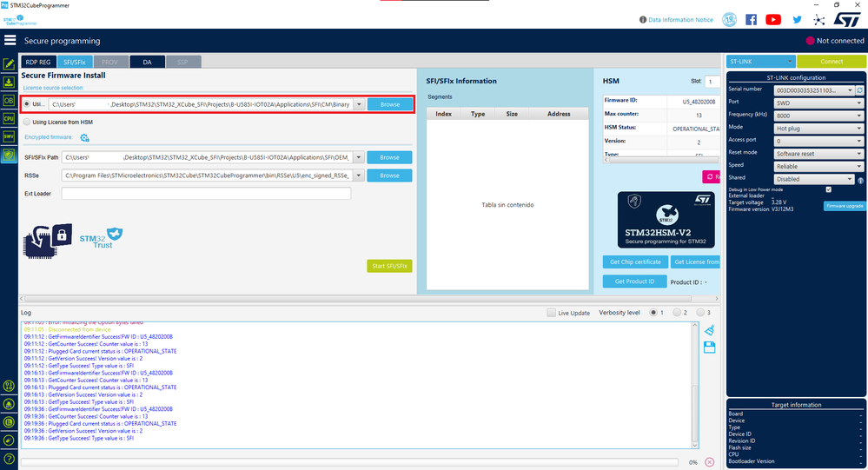Set verbosity level to 1
868x470 pixels.
tap(653, 313)
